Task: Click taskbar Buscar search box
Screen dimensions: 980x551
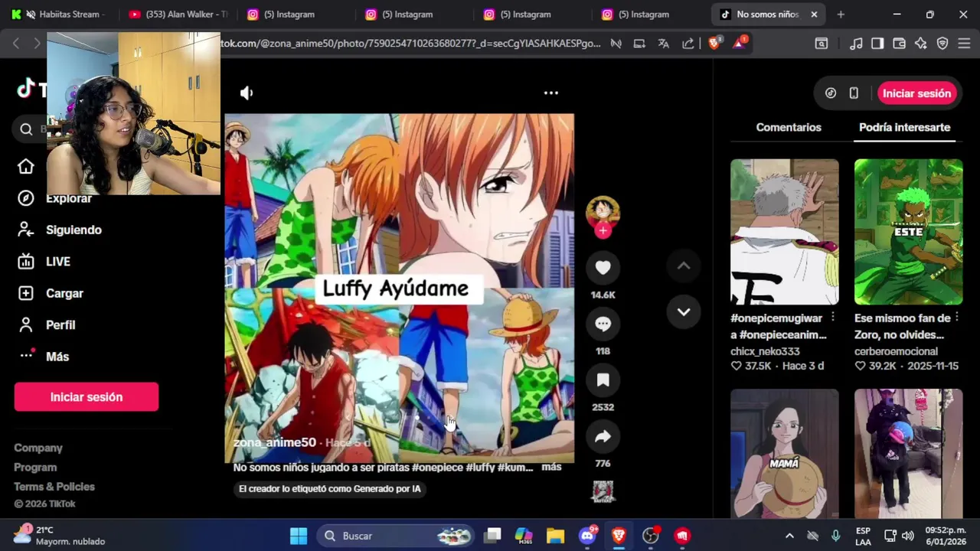Action: 396,536
